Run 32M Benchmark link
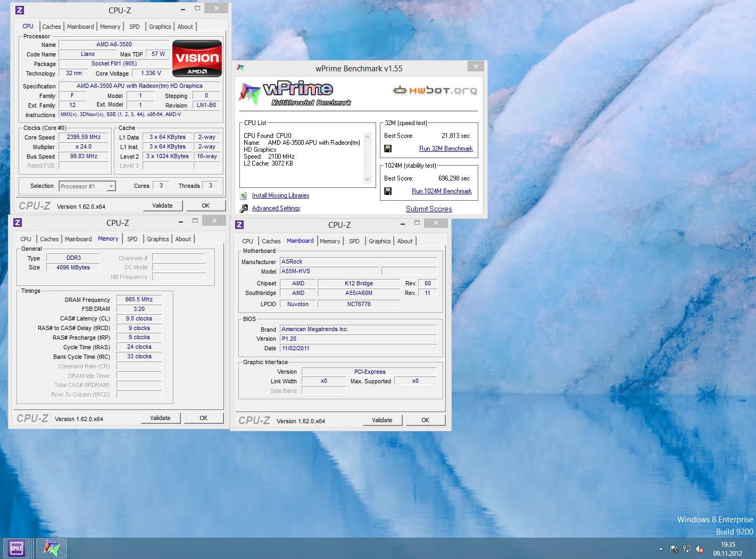Image resolution: width=756 pixels, height=559 pixels. pos(446,149)
